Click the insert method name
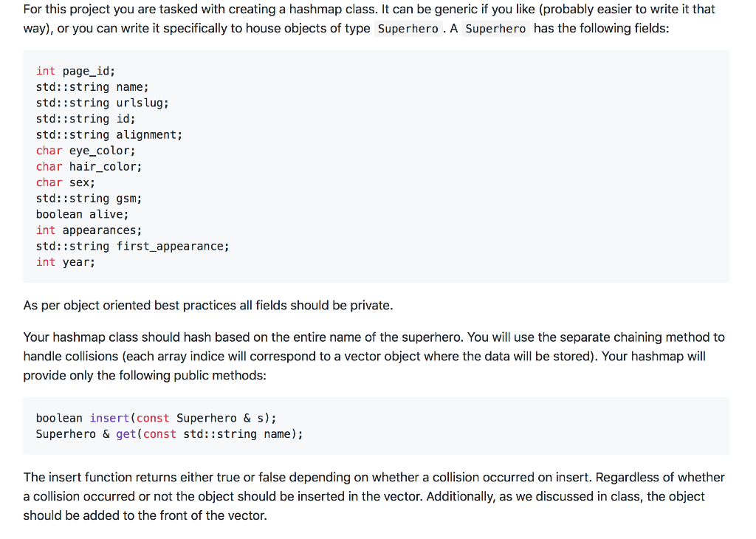 pos(109,418)
